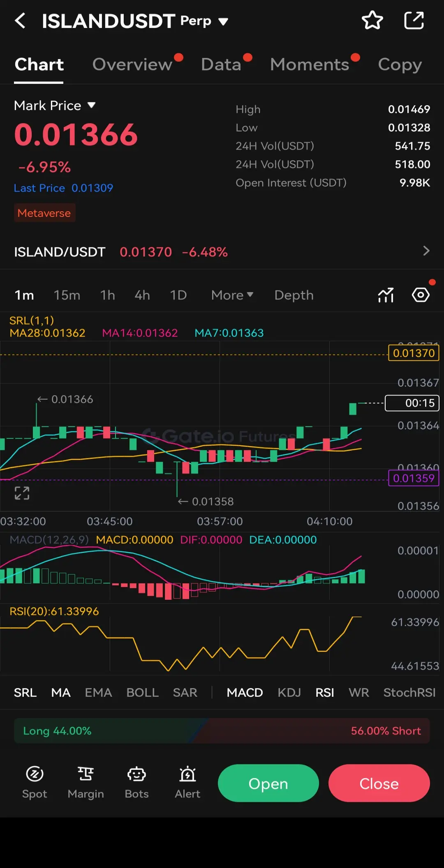Open the Margin trading icon

[x=86, y=783]
